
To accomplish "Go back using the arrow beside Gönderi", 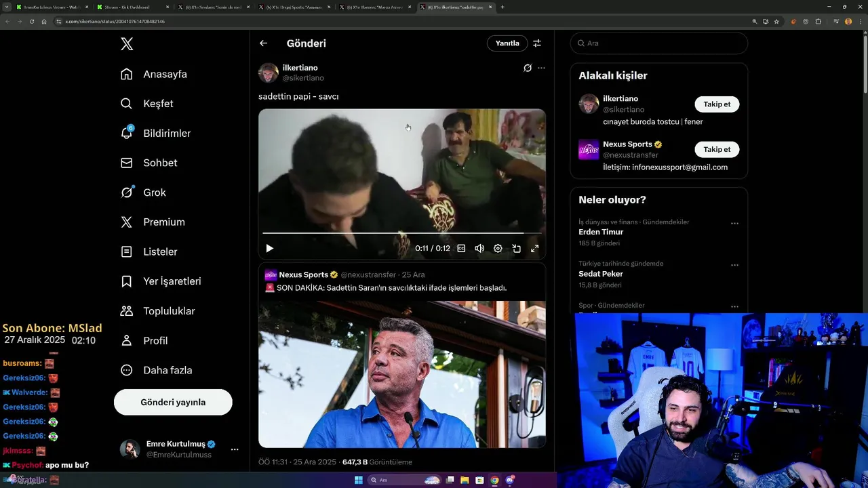I will [263, 43].
